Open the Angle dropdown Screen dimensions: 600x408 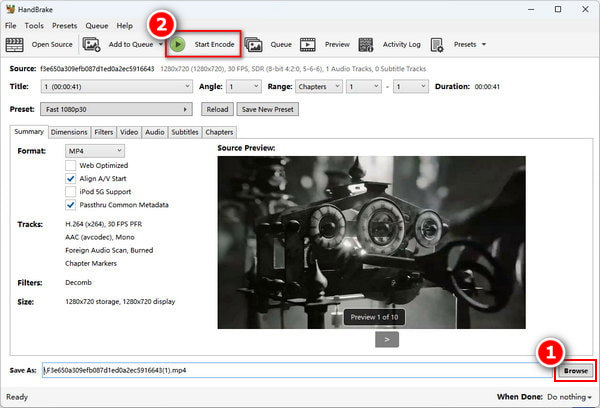pyautogui.click(x=244, y=86)
